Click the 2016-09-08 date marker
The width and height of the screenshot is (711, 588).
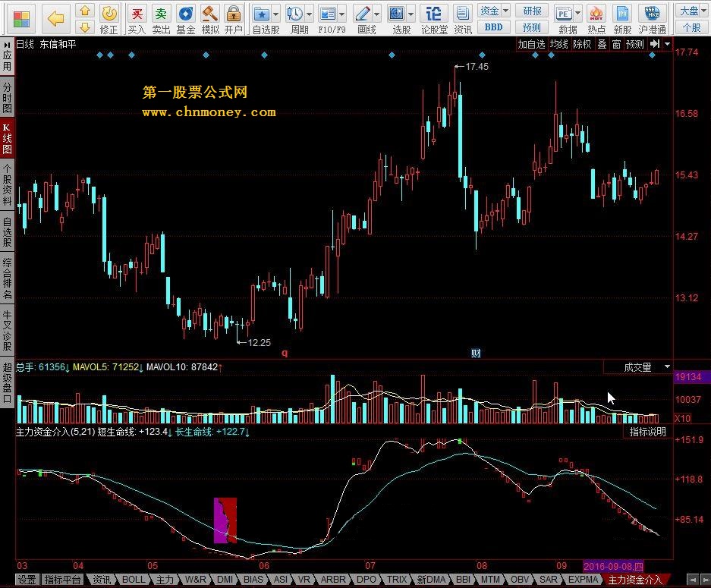point(613,566)
